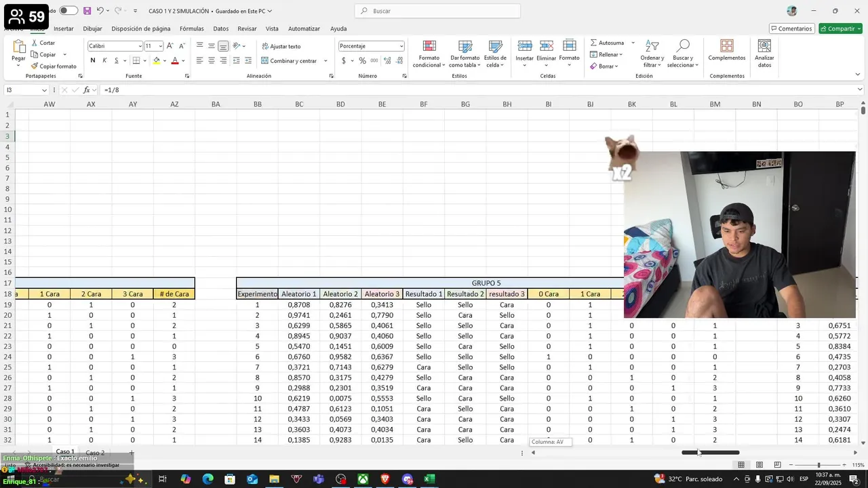Click the formula bar containing =1/8
The width and height of the screenshot is (868, 488).
pos(480,90)
